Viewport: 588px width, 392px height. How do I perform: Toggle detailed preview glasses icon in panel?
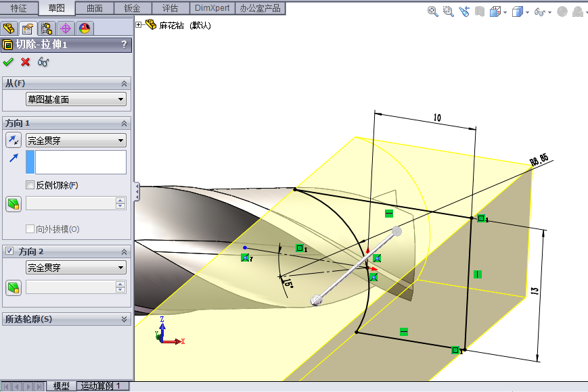43,62
